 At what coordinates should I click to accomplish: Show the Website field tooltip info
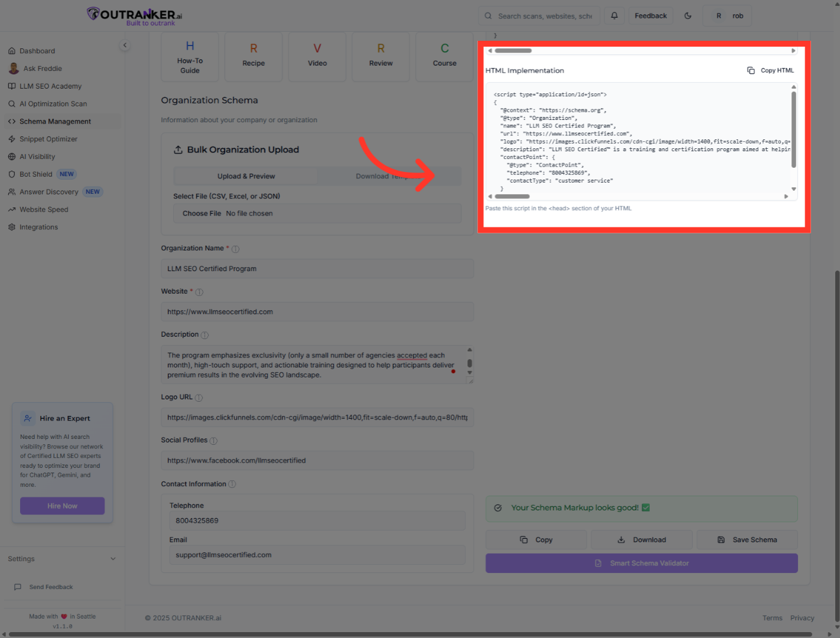pyautogui.click(x=199, y=291)
